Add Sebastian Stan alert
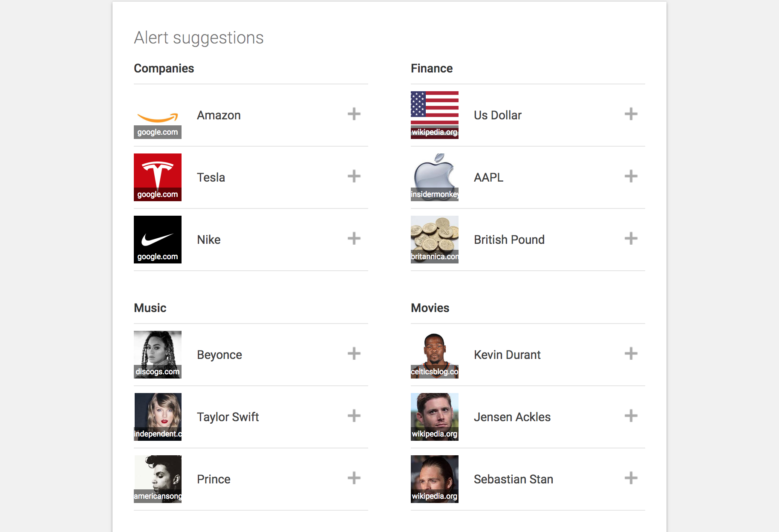This screenshot has width=779, height=532. [x=631, y=478]
